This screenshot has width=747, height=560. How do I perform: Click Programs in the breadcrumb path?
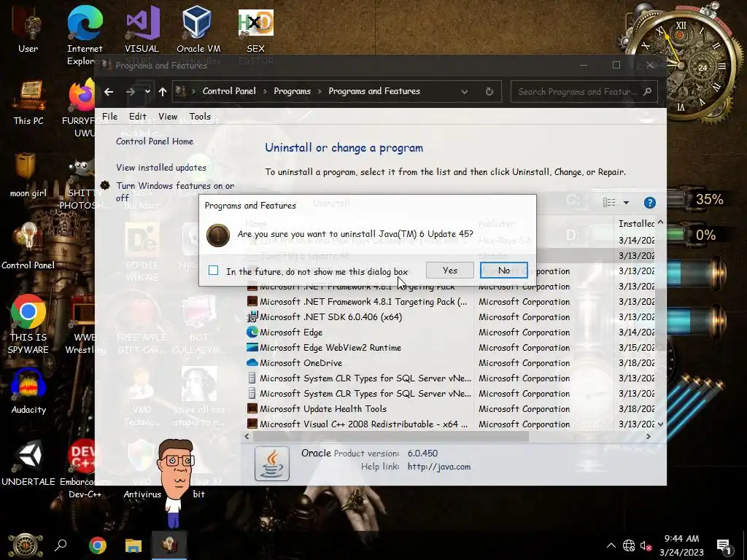(292, 91)
